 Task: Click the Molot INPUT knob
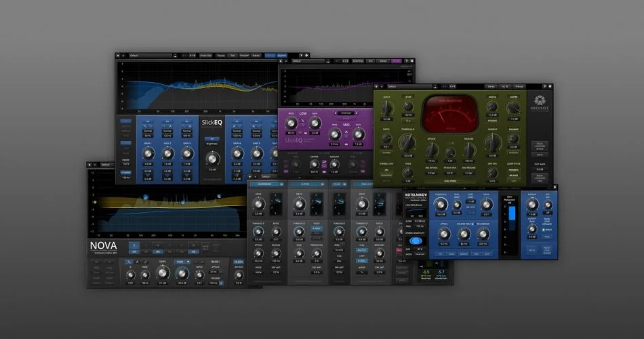point(386,109)
